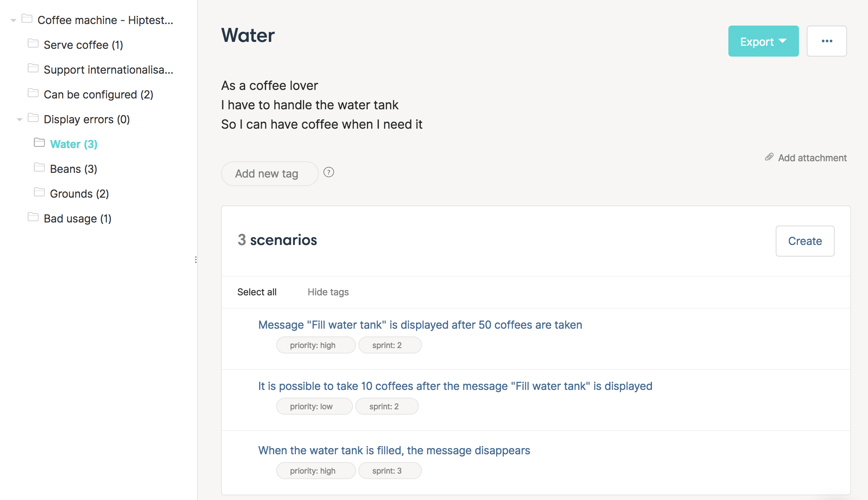Collapse the Coffee machine root folder
The width and height of the screenshot is (868, 500).
tap(13, 20)
